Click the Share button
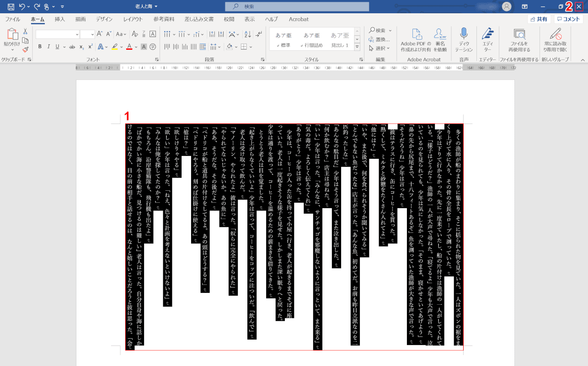 (539, 19)
